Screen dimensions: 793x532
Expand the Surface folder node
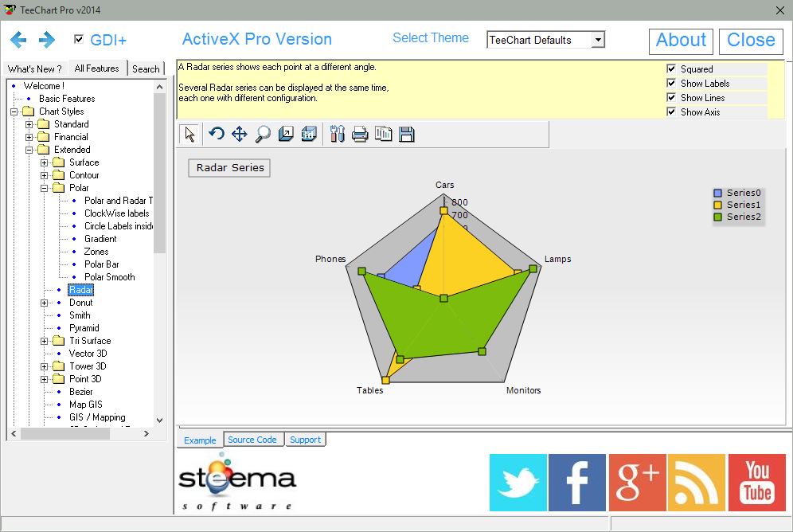(44, 162)
